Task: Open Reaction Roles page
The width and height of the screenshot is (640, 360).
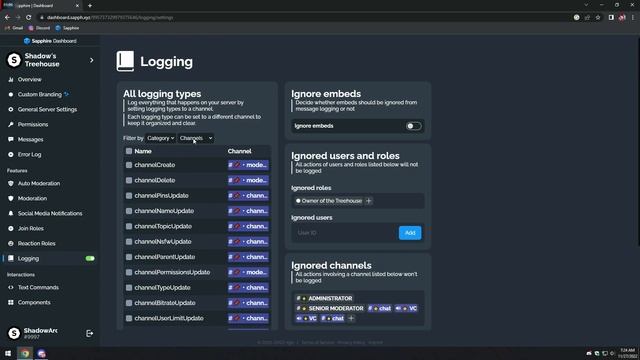Action: tap(36, 244)
